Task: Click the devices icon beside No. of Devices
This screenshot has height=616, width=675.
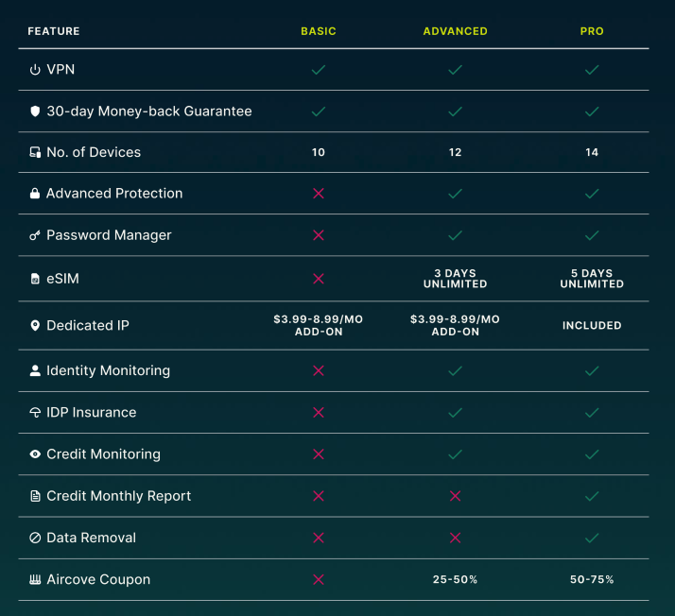Action: point(35,152)
